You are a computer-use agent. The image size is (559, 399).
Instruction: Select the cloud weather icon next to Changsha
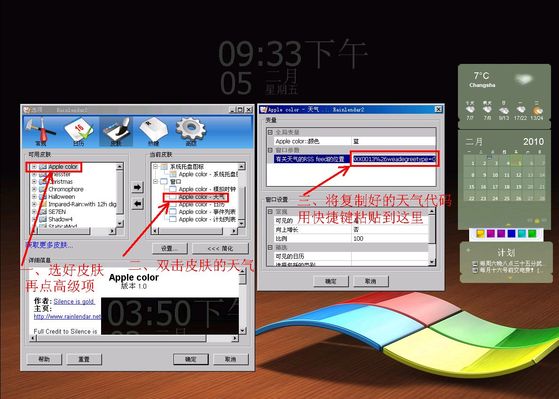[524, 79]
